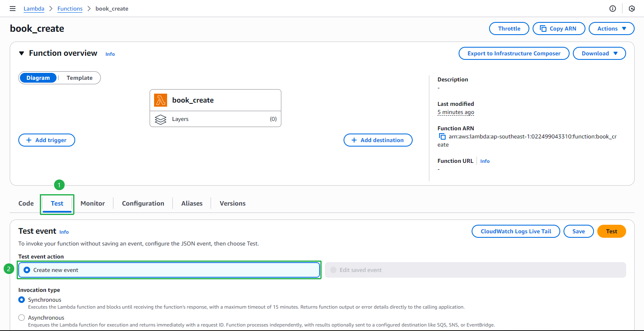
Task: Choose Synchronous invocation type
Action: pos(22,300)
